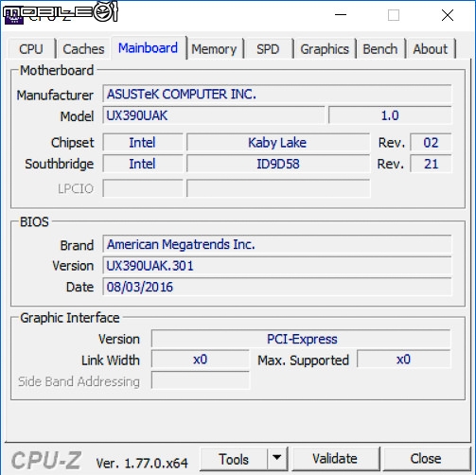The height and width of the screenshot is (475, 476).
Task: Close the window with the X icon
Action: pos(448,15)
